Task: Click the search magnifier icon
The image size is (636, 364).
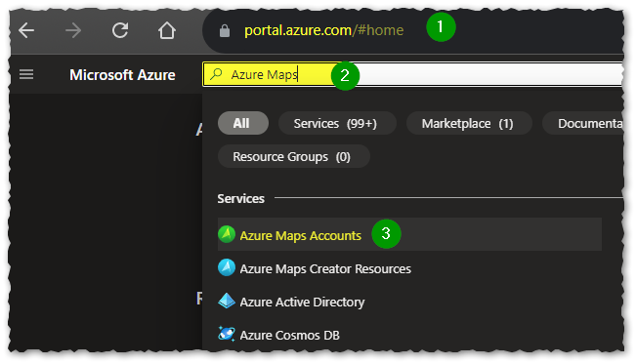Action: coord(216,74)
